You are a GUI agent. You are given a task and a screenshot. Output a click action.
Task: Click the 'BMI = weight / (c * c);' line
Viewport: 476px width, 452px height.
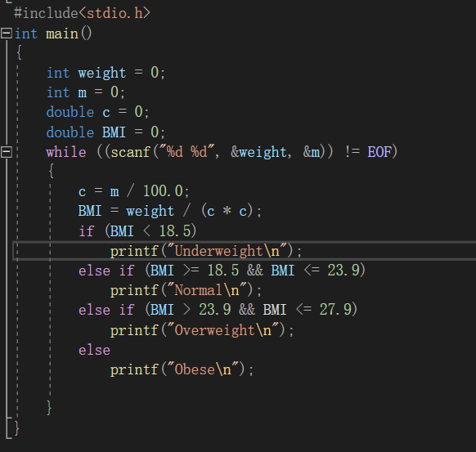(169, 211)
